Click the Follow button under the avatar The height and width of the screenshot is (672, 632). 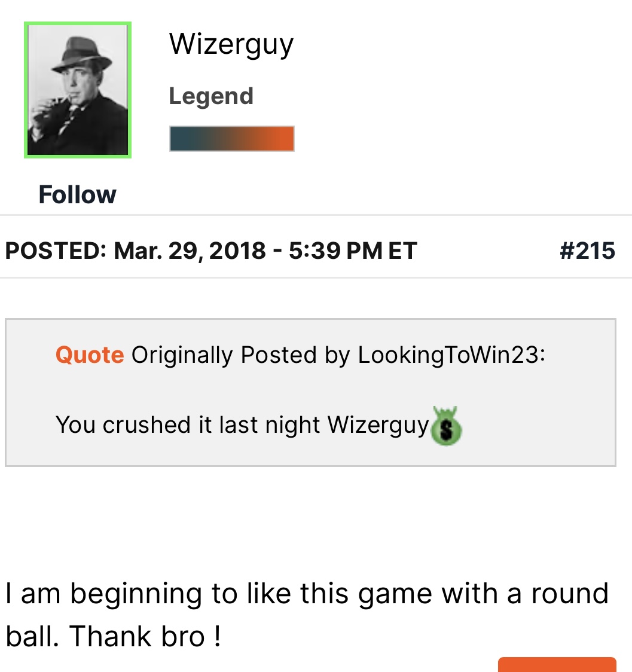(x=77, y=195)
